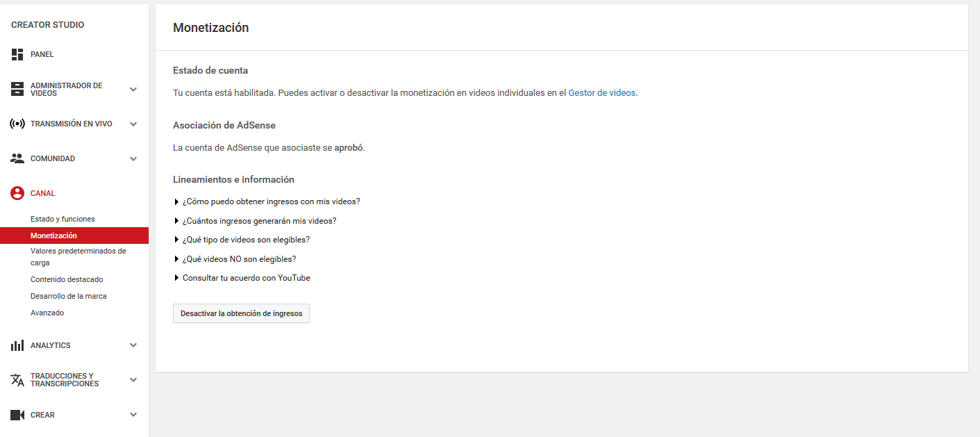This screenshot has height=437, width=980.
Task: Click the CREATOR STUDIO heading
Action: [48, 25]
